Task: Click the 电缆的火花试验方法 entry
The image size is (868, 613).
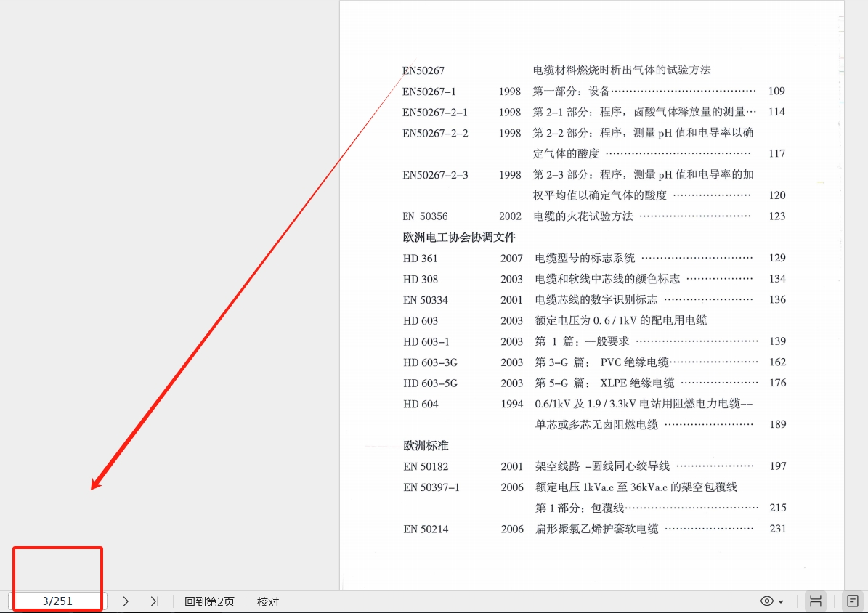Action: (x=583, y=216)
